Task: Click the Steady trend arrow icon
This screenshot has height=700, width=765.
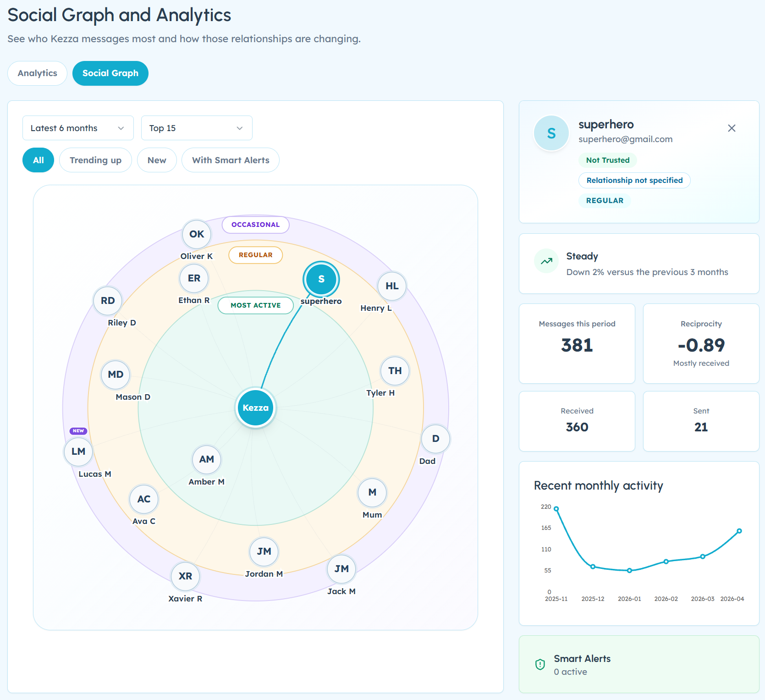Action: (546, 261)
